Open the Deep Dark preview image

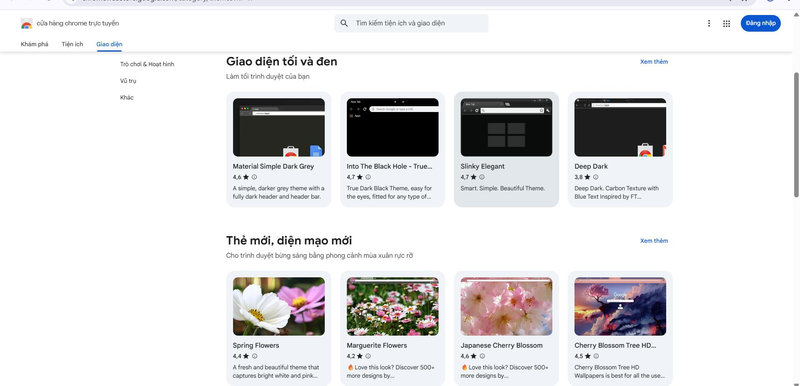coord(620,127)
